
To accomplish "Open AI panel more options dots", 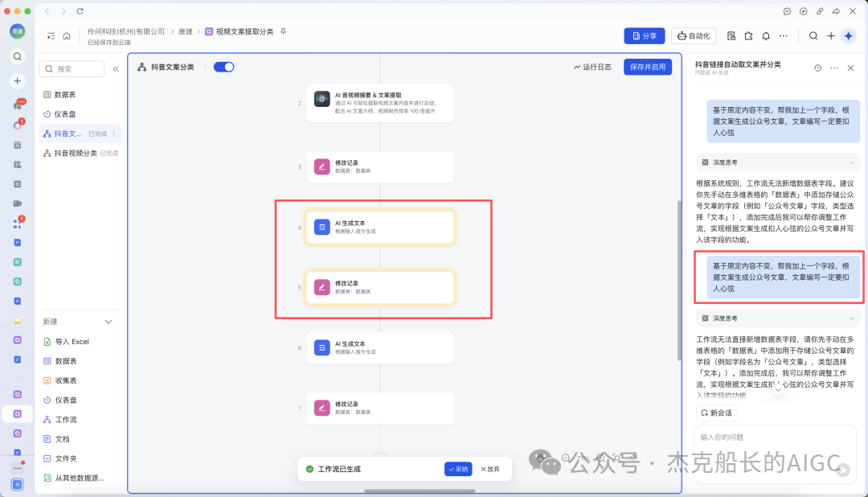I will point(834,68).
